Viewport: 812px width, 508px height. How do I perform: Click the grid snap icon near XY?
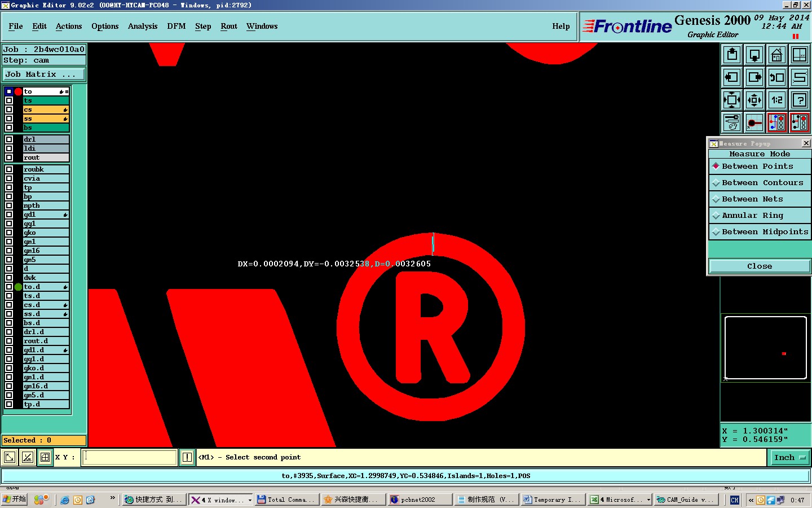45,457
